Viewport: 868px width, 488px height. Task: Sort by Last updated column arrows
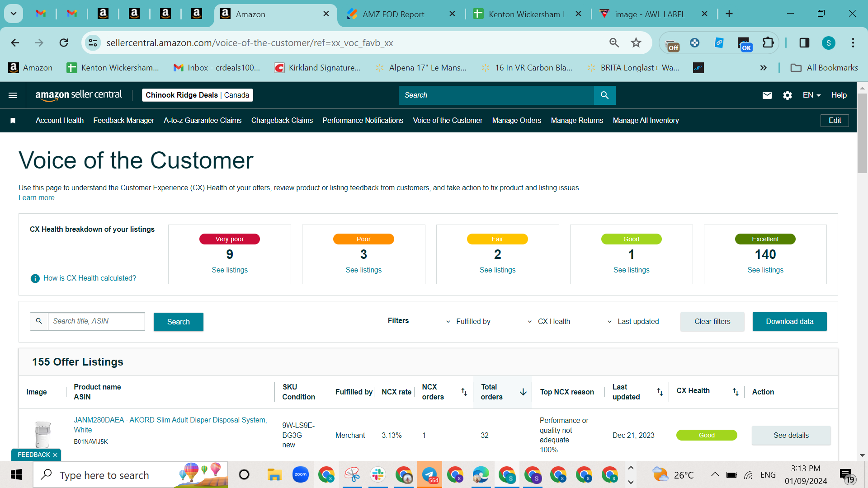[x=660, y=392]
